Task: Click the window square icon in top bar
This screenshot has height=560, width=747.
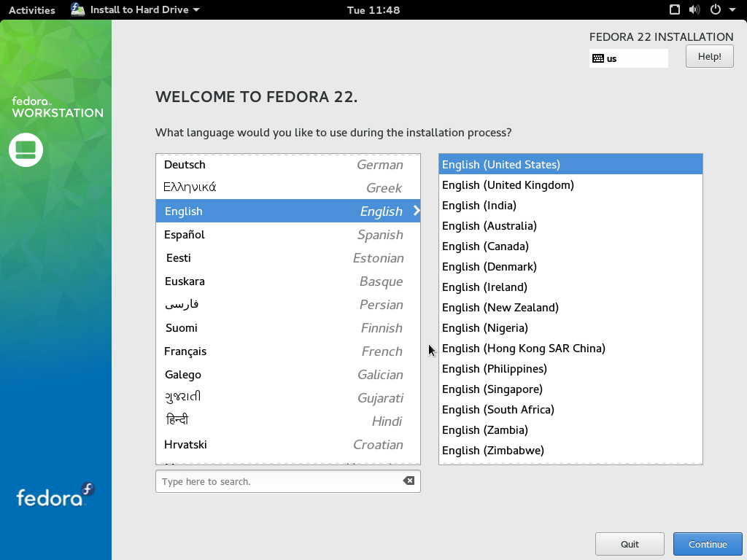Action: click(675, 10)
